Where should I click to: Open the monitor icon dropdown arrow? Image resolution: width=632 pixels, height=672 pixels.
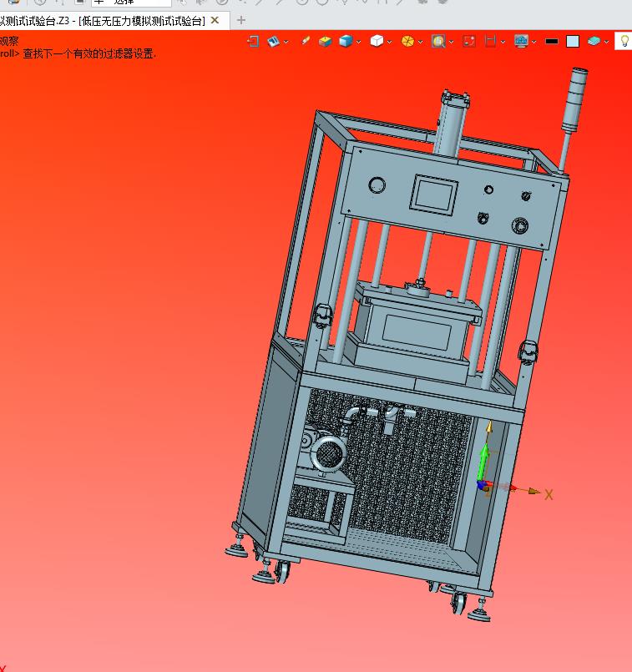click(x=533, y=42)
